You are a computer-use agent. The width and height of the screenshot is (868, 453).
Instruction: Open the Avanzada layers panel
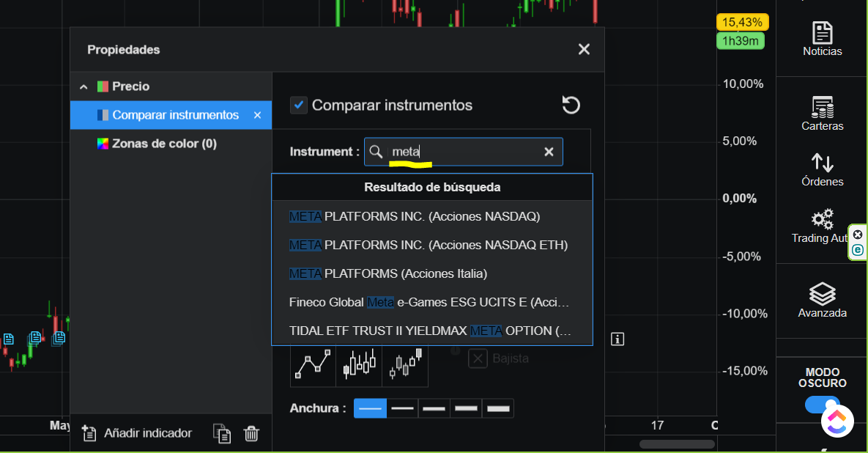822,300
